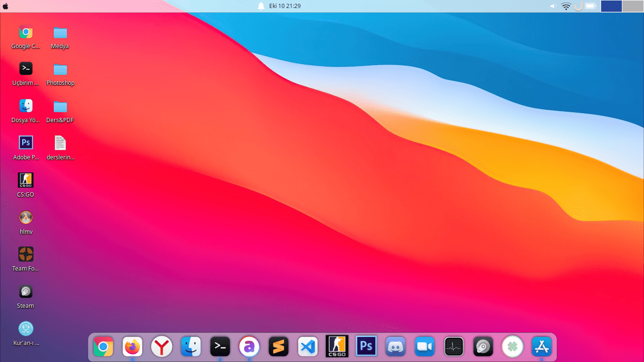Viewport: 644px width, 362px height.
Task: Open Firefox from the dock
Action: pyautogui.click(x=132, y=346)
